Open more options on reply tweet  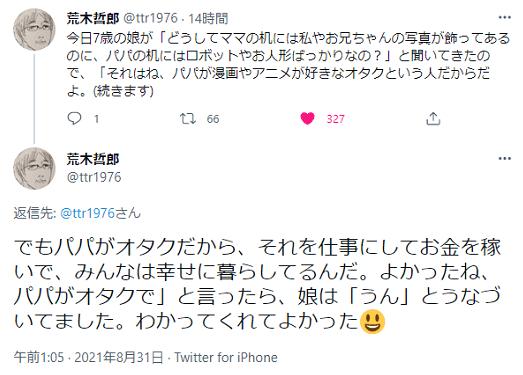pyautogui.click(x=504, y=158)
